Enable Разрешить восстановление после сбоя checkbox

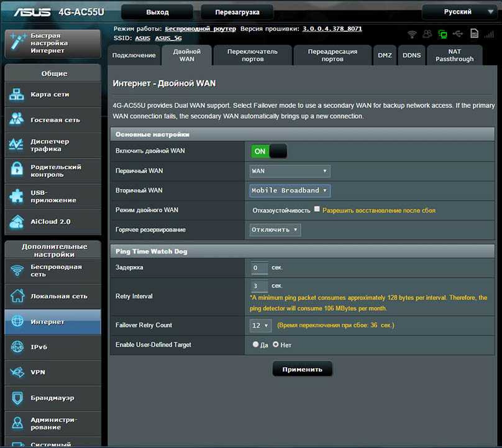(317, 209)
